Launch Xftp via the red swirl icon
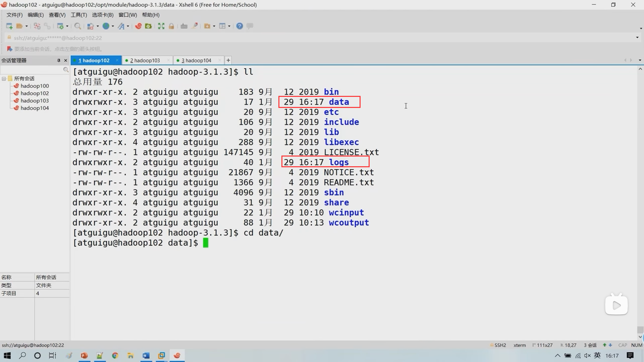The width and height of the screenshot is (644, 362). [138, 26]
